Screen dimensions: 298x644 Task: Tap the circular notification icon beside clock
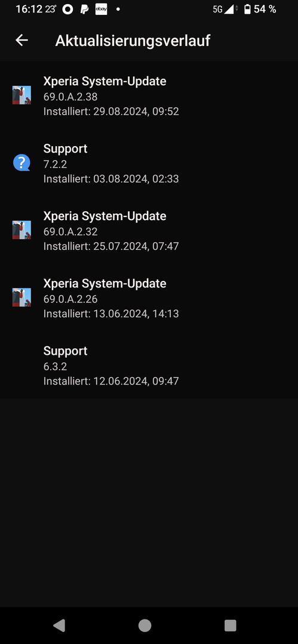[67, 10]
